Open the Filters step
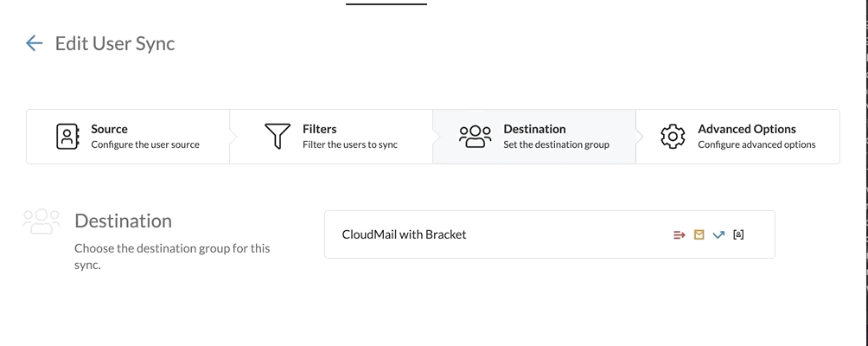Screen dimensions: 868x346 click(x=320, y=129)
